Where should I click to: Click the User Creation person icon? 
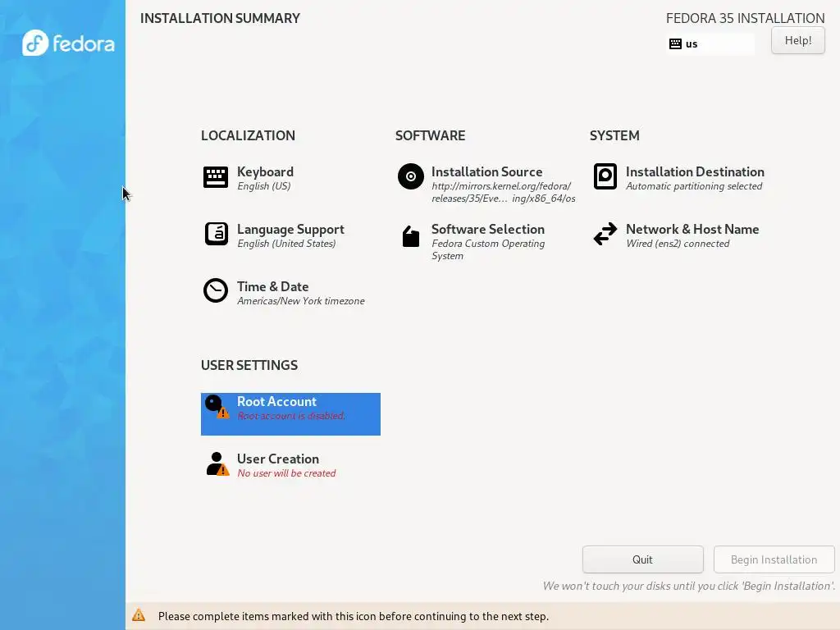(x=217, y=464)
